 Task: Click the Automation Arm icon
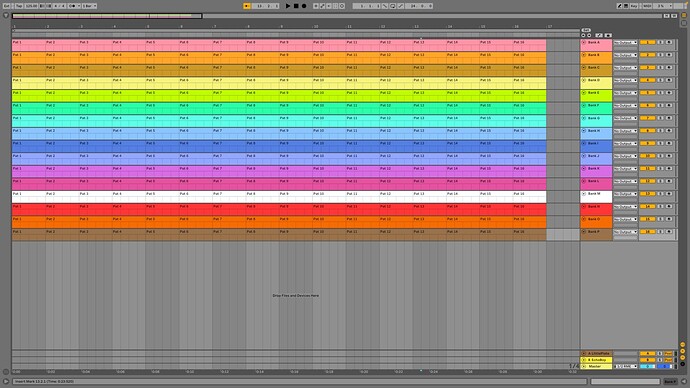tap(323, 6)
